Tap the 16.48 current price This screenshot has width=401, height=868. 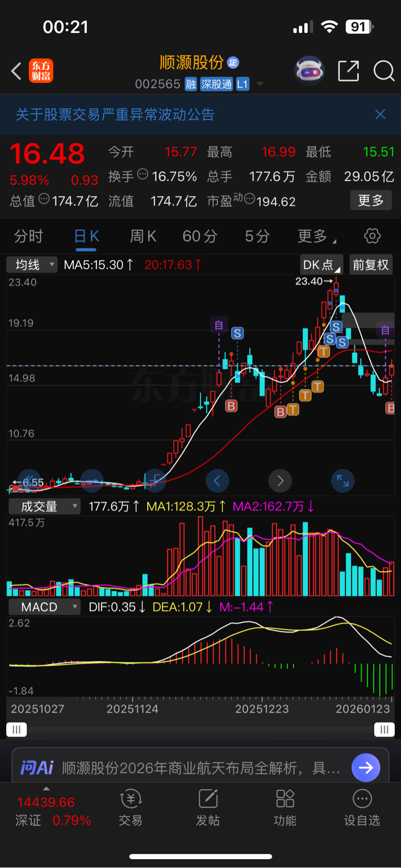point(47,154)
